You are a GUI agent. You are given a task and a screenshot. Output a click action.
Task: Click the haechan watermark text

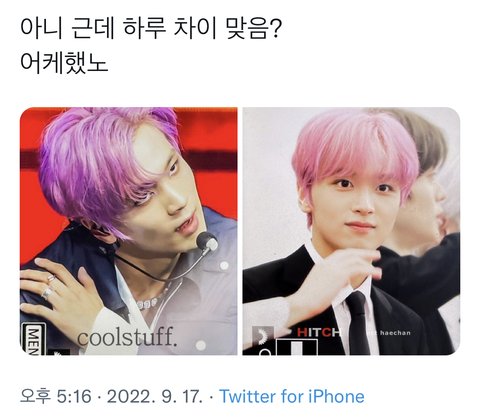(x=395, y=333)
